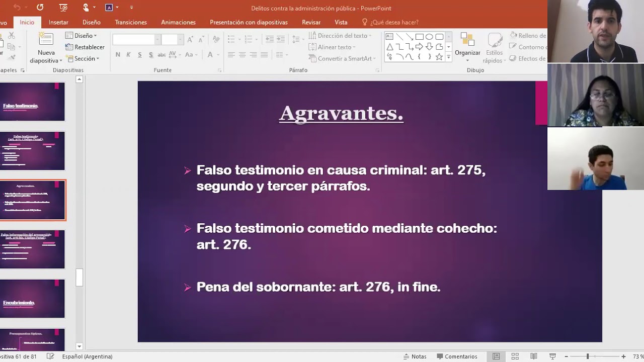Open the Vista tab
The height and width of the screenshot is (362, 644).
tap(341, 22)
